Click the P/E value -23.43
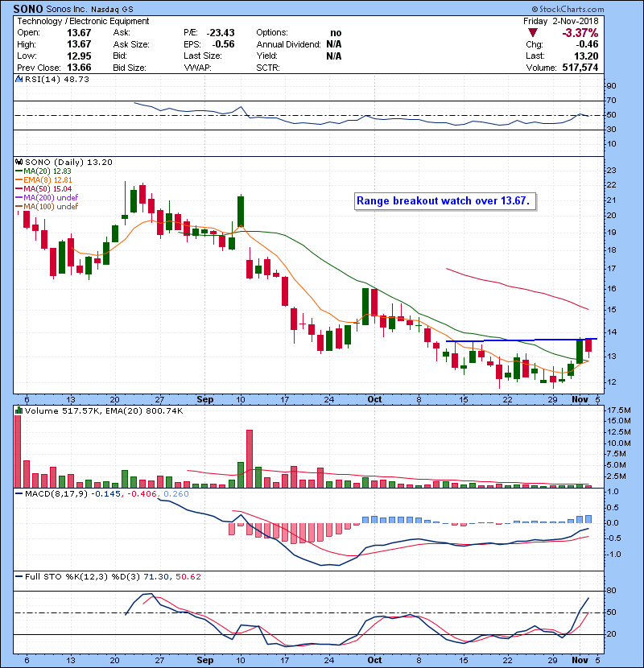 coord(221,33)
